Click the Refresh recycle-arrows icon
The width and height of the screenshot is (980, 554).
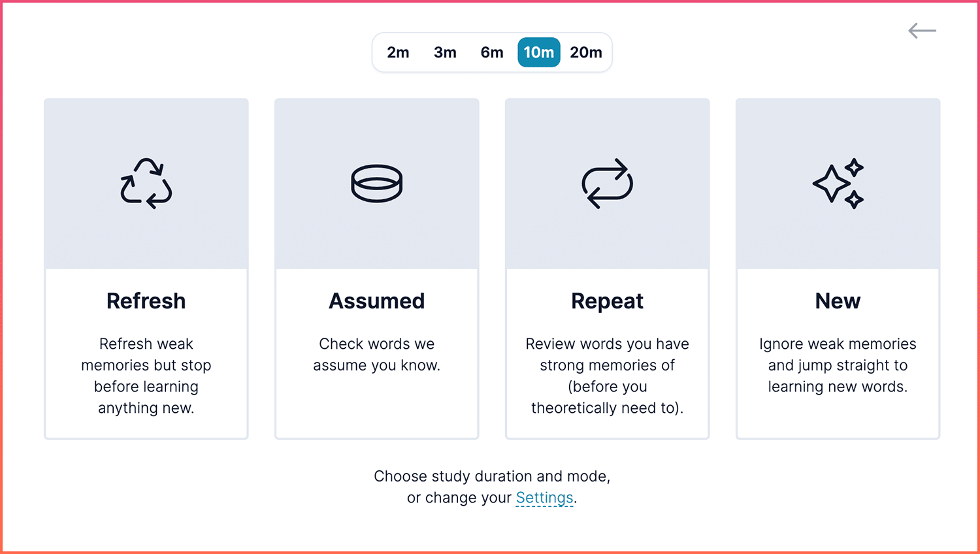coord(146,184)
